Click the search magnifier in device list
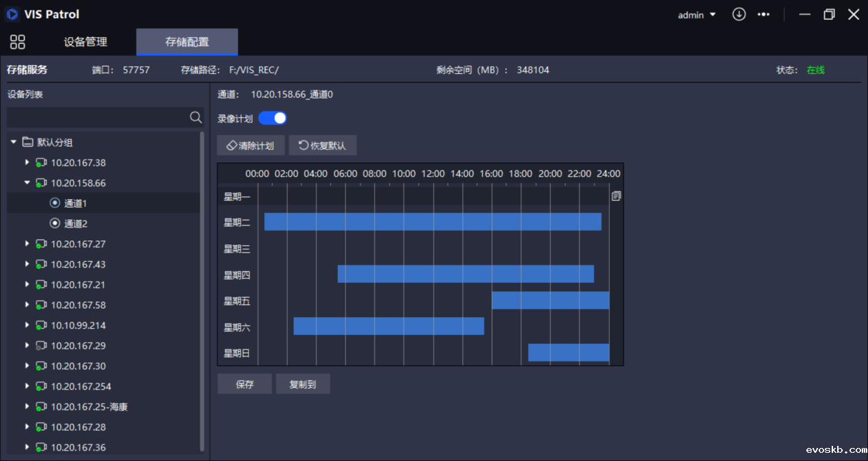The height and width of the screenshot is (461, 868). [x=195, y=118]
